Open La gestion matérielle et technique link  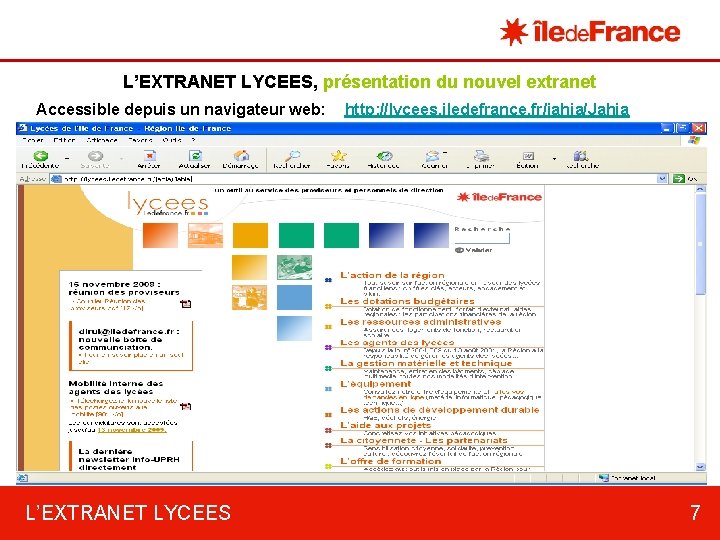[x=426, y=363]
